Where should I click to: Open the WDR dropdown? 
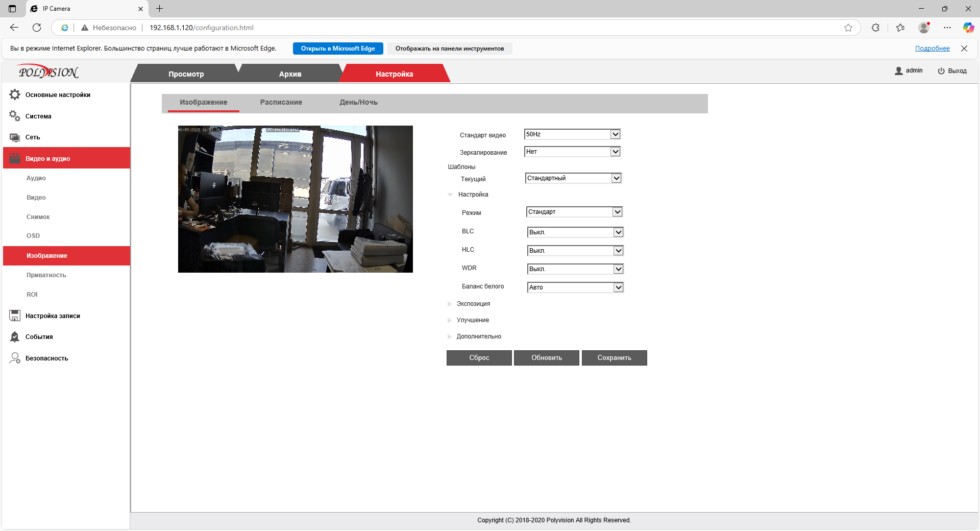(x=575, y=269)
